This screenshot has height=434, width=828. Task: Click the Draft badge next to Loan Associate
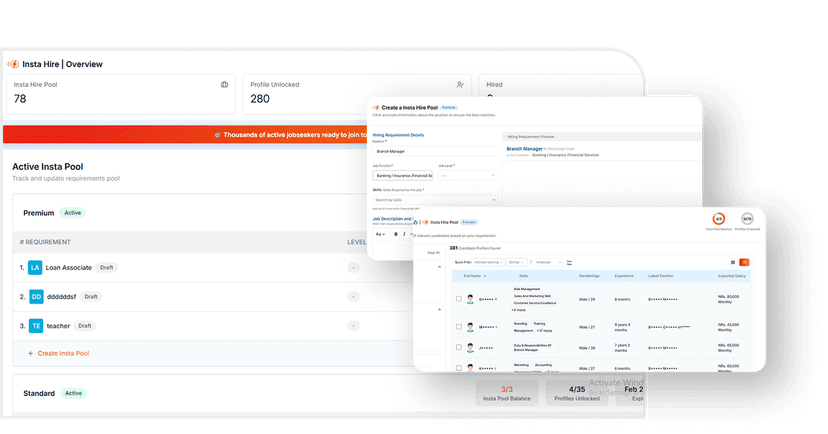click(x=107, y=268)
